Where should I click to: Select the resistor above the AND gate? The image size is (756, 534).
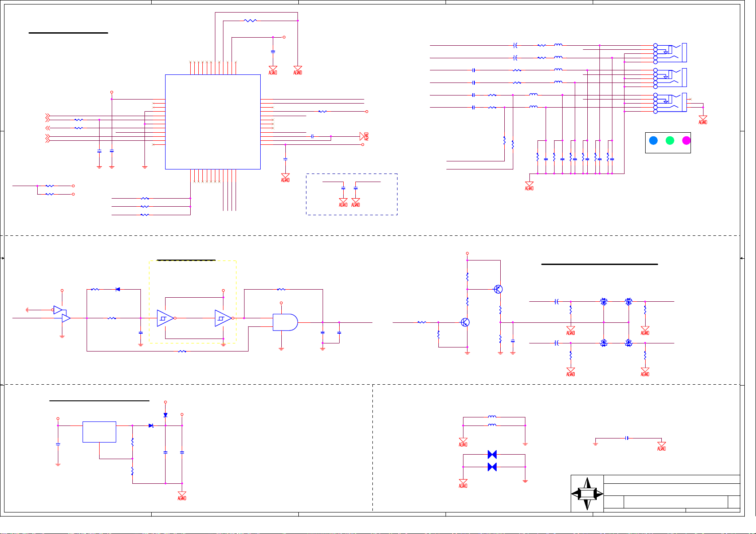pyautogui.click(x=281, y=289)
